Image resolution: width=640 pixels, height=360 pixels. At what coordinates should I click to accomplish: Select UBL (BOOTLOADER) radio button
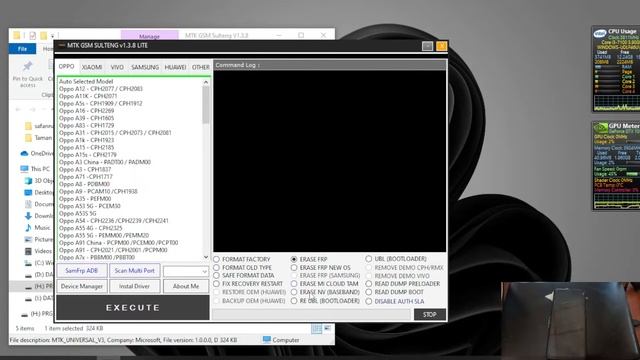[396, 259]
